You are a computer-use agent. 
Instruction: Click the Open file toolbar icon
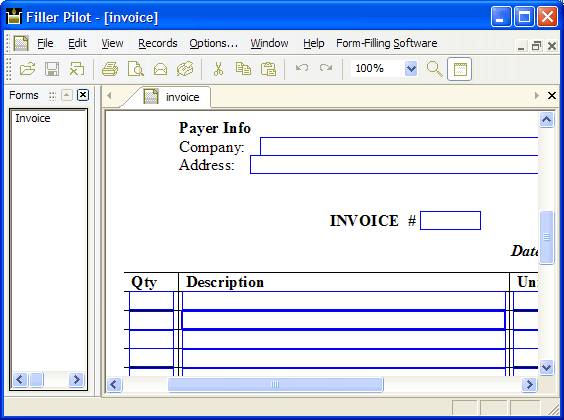[x=27, y=69]
